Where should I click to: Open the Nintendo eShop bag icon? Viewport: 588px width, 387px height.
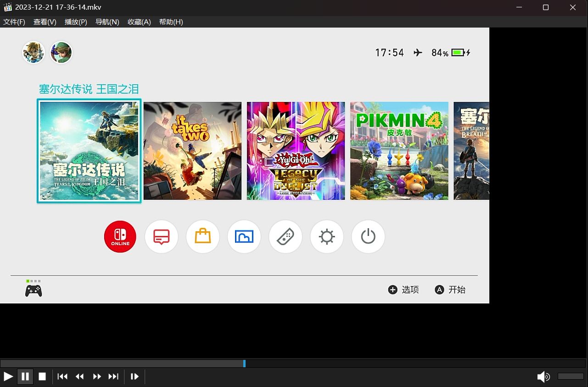click(x=203, y=237)
